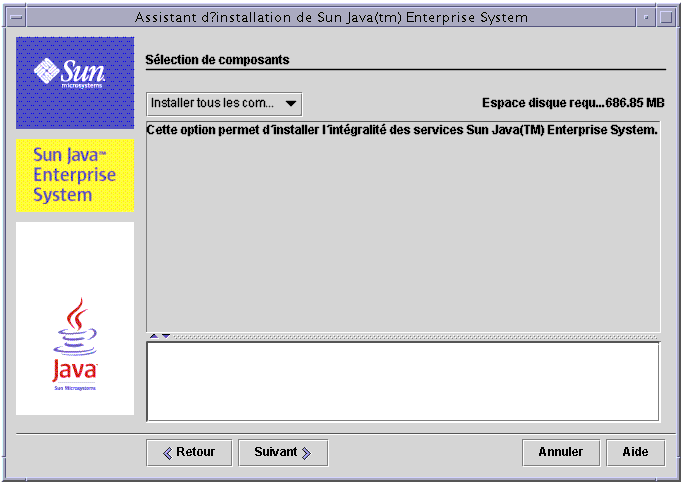Screen dimensions: 684x484
Task: Click the "Espace disque requ...686.85 MB" label
Action: (573, 103)
